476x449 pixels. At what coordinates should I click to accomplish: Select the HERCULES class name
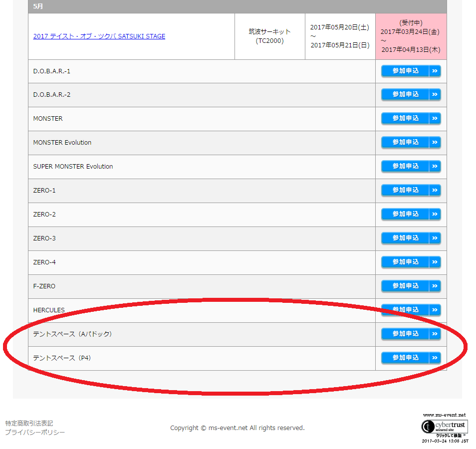coord(49,310)
